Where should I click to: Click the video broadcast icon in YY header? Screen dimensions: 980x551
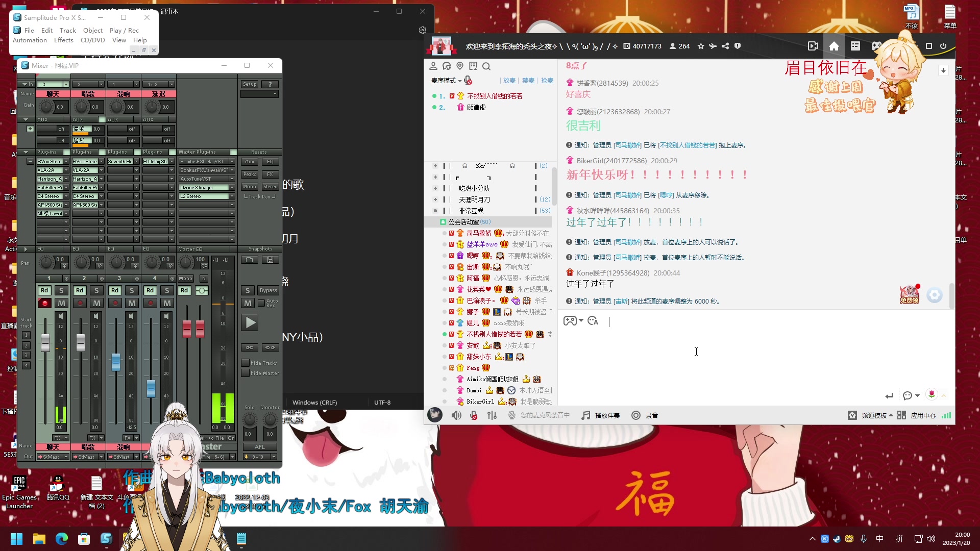tap(813, 46)
